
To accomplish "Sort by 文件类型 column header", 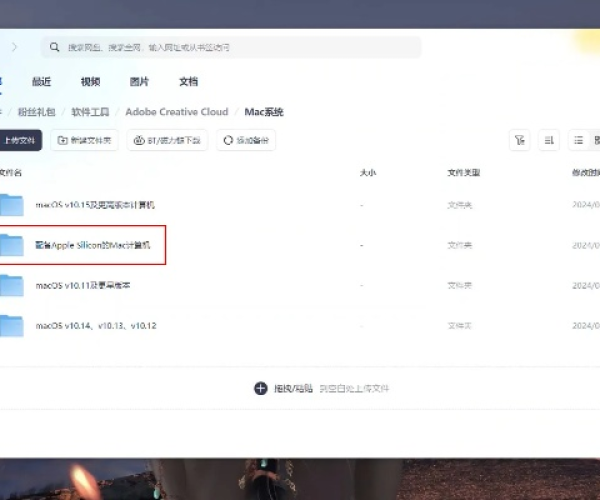I will click(x=464, y=173).
